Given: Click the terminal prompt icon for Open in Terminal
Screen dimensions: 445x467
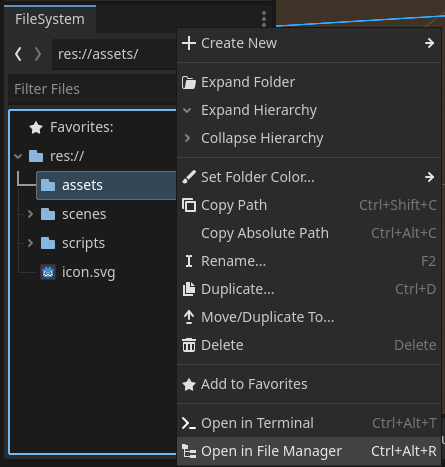Looking at the screenshot, I should point(189,423).
